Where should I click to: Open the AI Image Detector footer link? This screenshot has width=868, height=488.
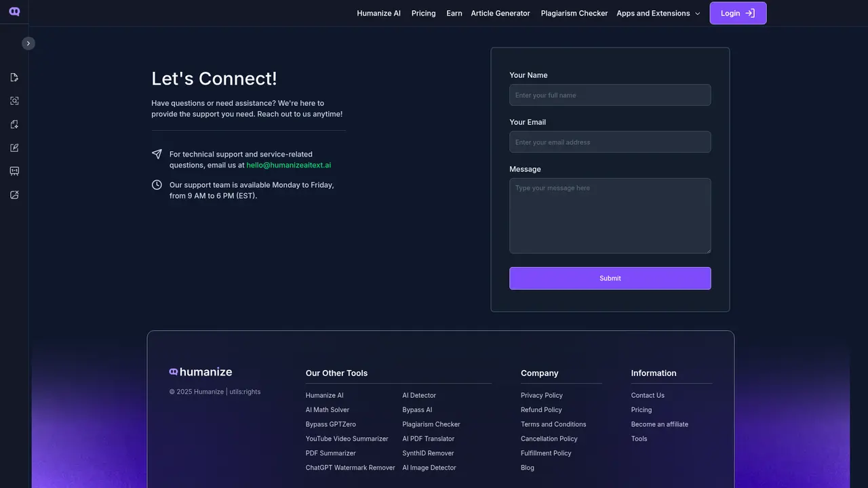click(x=429, y=468)
